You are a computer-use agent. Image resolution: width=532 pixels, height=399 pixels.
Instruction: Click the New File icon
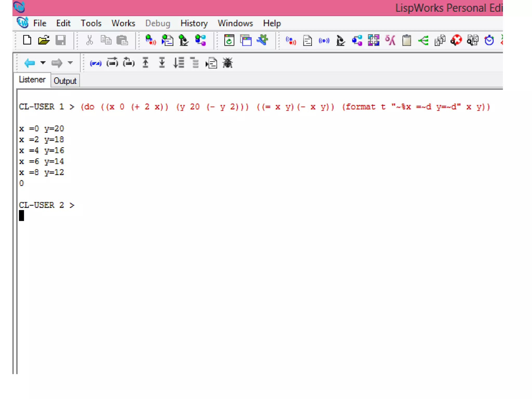pos(27,40)
